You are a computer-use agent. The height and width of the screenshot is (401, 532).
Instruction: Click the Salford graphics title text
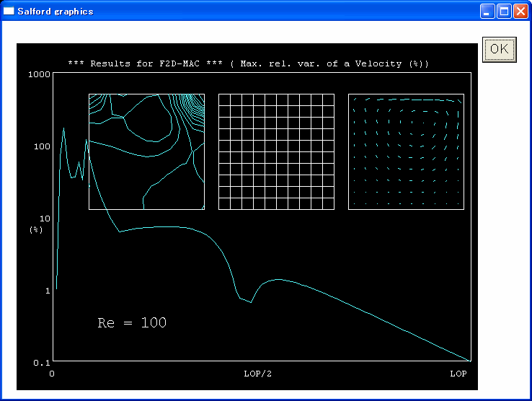pos(56,12)
